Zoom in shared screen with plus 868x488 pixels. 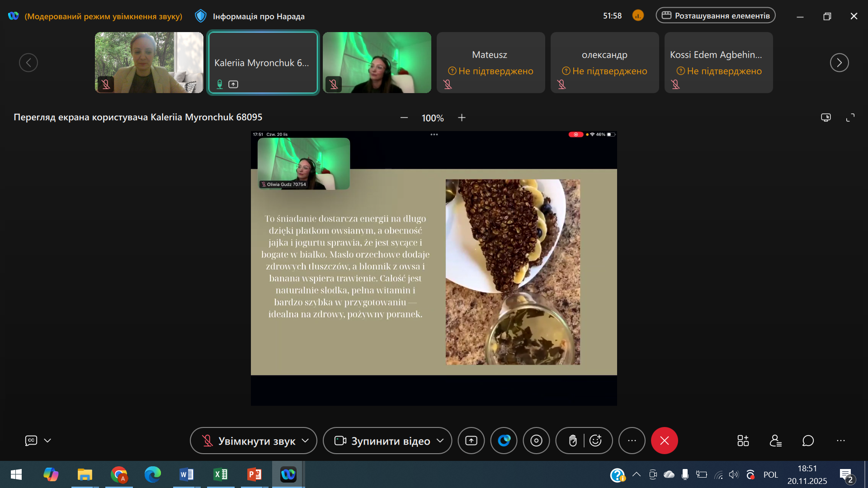pyautogui.click(x=462, y=118)
